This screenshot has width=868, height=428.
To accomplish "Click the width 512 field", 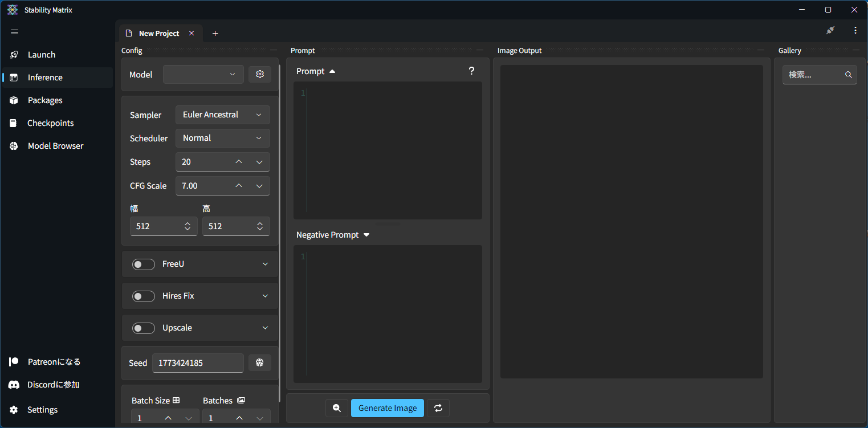I will click(x=164, y=226).
